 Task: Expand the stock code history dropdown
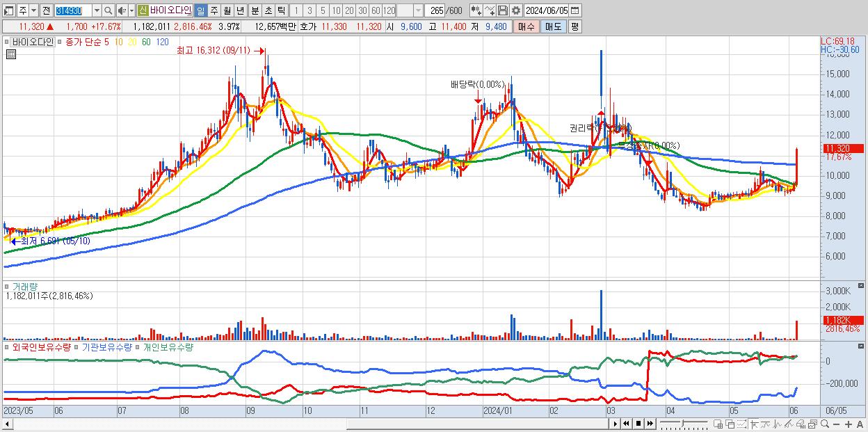click(97, 10)
